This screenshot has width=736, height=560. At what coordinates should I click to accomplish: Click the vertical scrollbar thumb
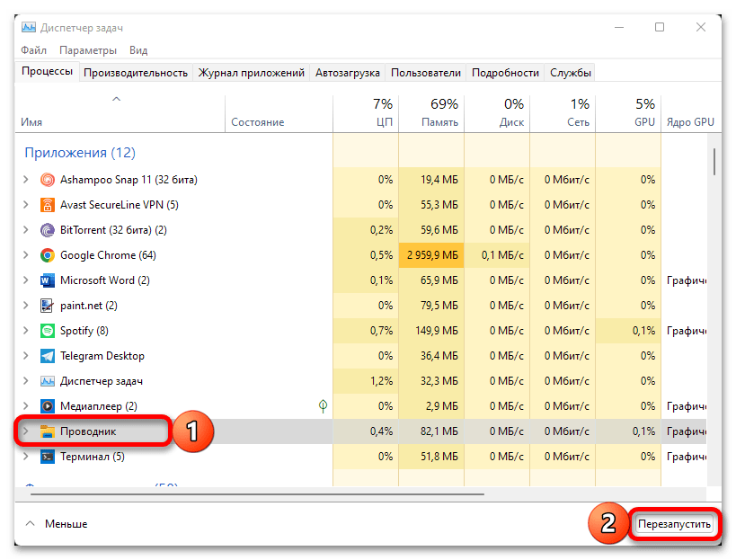[714, 162]
